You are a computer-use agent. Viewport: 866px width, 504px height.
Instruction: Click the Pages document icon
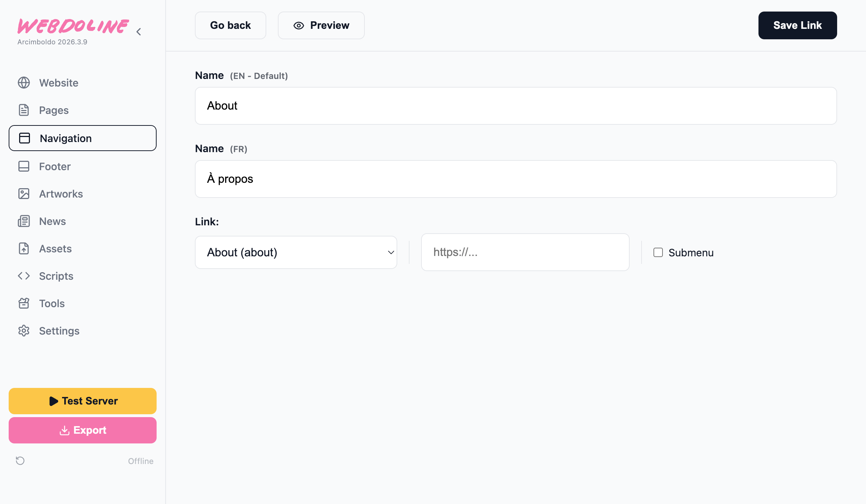coord(24,110)
